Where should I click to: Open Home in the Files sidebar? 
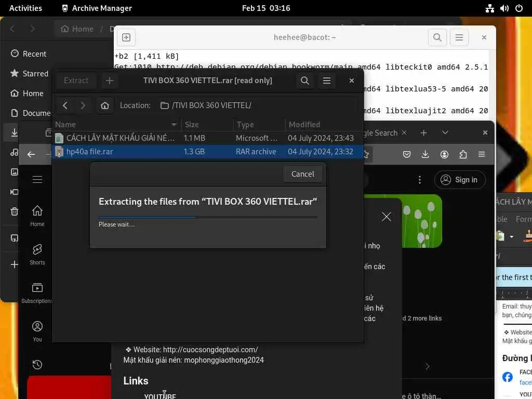tap(27, 94)
